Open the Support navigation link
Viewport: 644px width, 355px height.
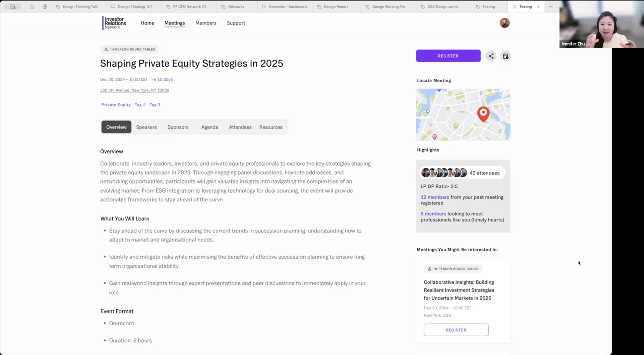236,23
